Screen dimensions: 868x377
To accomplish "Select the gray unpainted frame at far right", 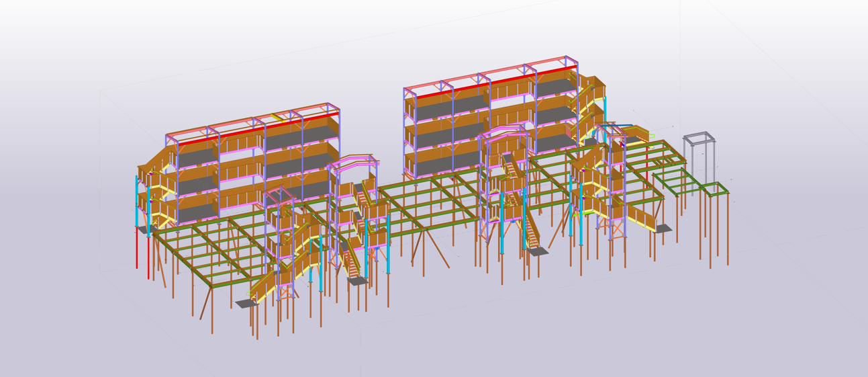I will point(699,138).
